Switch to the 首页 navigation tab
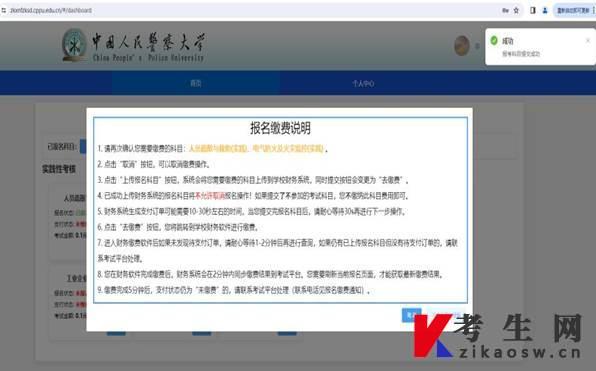 coord(196,83)
